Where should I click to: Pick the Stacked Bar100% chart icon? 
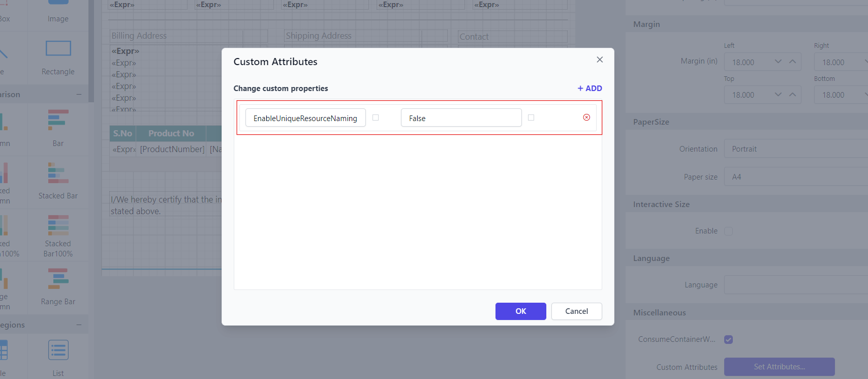58,225
